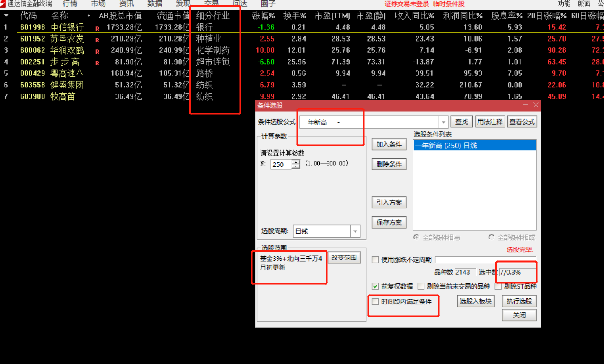Image resolution: width=604 pixels, height=364 pixels.
Task: Open the triangle menu left of 代码 header
Action: coord(6,16)
